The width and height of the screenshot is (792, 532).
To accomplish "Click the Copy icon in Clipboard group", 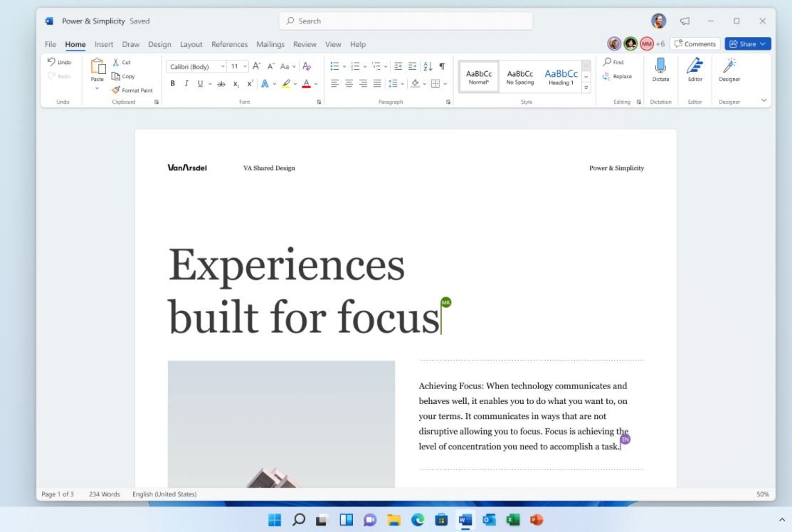I will [116, 76].
